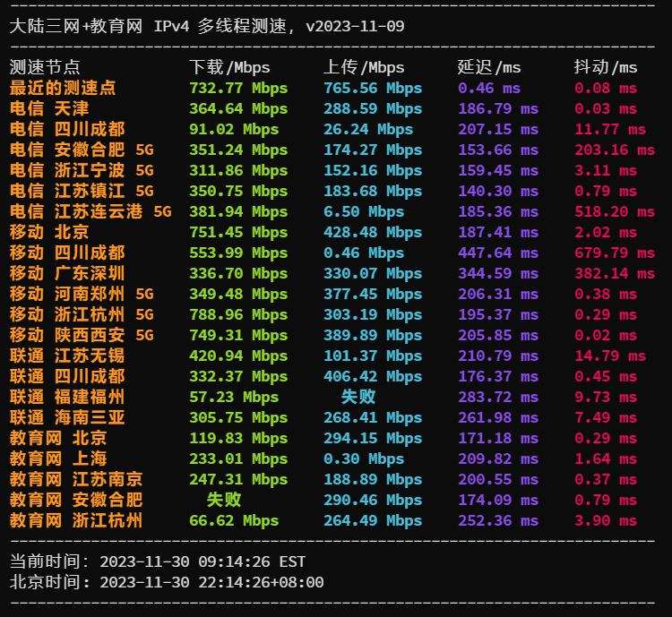Click the title line with v2023-11-09
The image size is (672, 617).
207,26
